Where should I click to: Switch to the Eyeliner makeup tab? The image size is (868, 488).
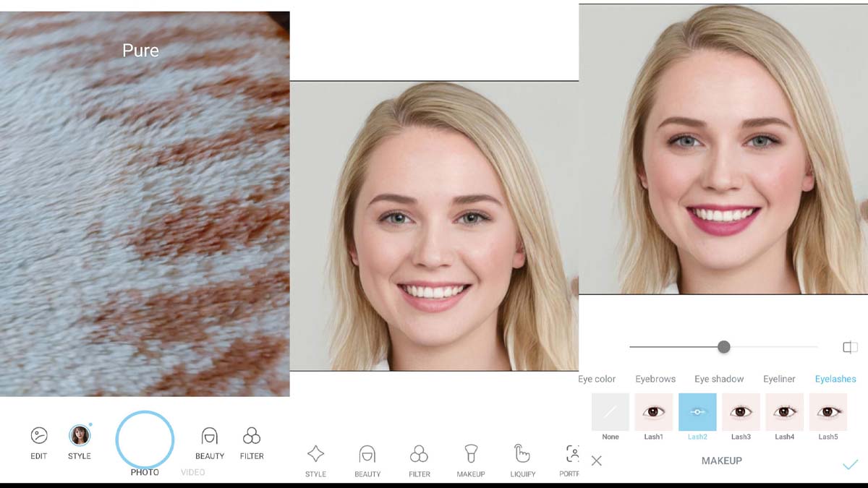[x=779, y=379]
